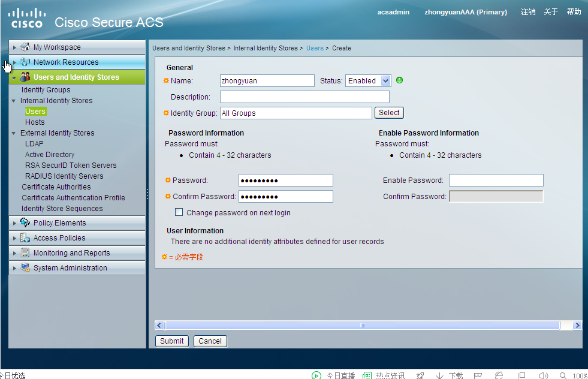Expand My Workspace arrow
588x379 pixels.
coord(14,47)
